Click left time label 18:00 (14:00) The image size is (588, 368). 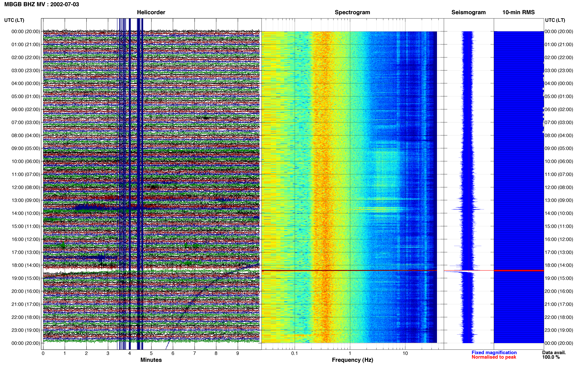(26, 265)
